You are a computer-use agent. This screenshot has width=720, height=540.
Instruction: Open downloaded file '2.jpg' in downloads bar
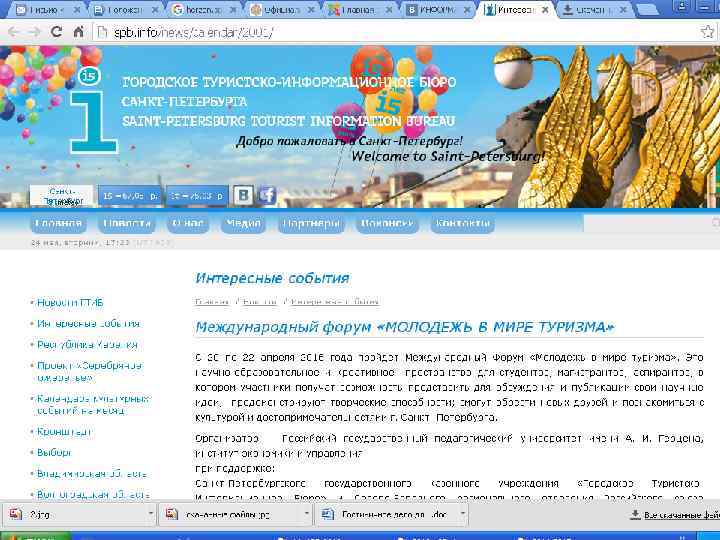[73, 514]
